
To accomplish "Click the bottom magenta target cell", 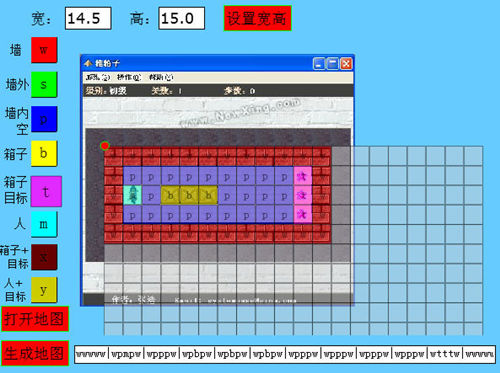I will (x=303, y=214).
